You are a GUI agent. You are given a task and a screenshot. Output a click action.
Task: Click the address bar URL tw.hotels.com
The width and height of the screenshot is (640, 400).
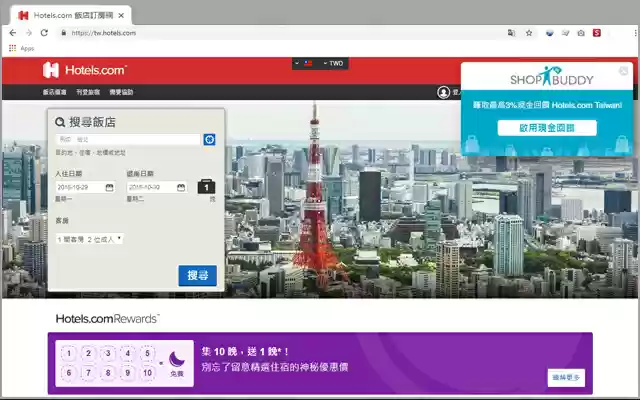(x=104, y=33)
